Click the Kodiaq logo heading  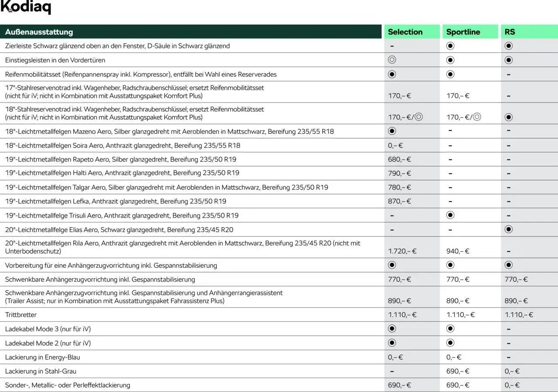click(26, 7)
